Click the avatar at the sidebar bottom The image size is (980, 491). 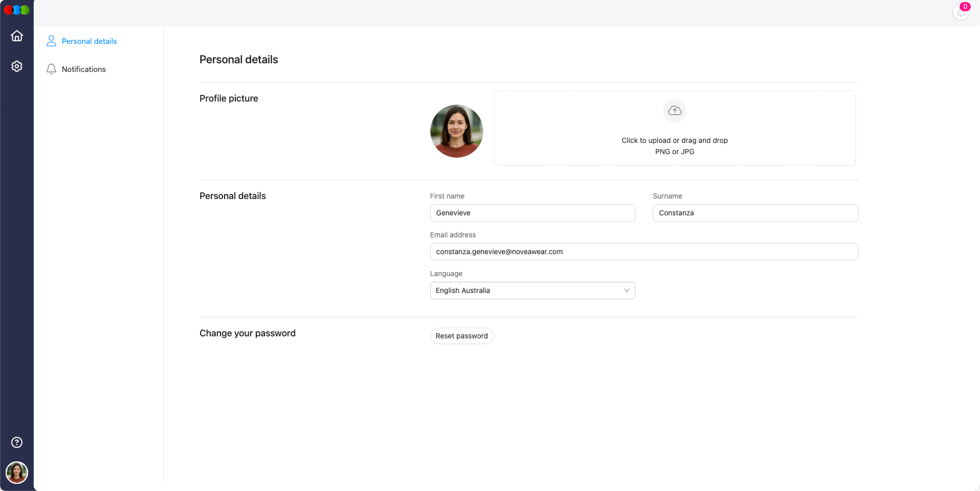[x=17, y=473]
